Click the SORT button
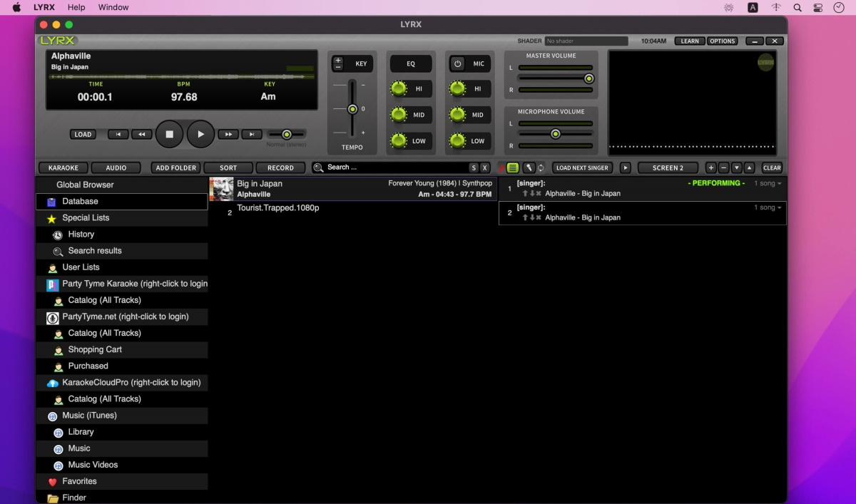This screenshot has width=856, height=504. pos(228,168)
